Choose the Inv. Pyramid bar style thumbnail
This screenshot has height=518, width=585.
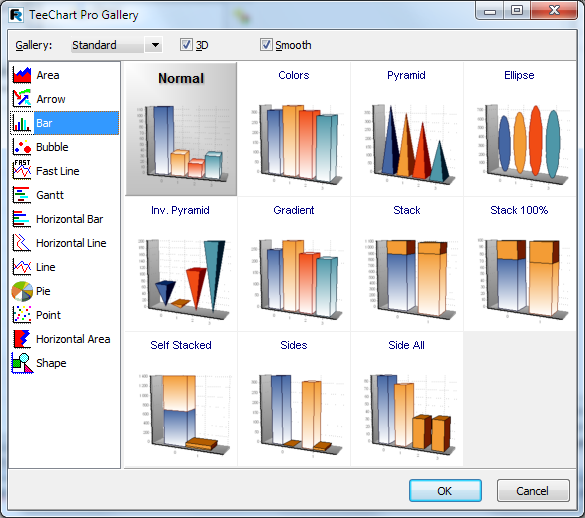coord(181,264)
